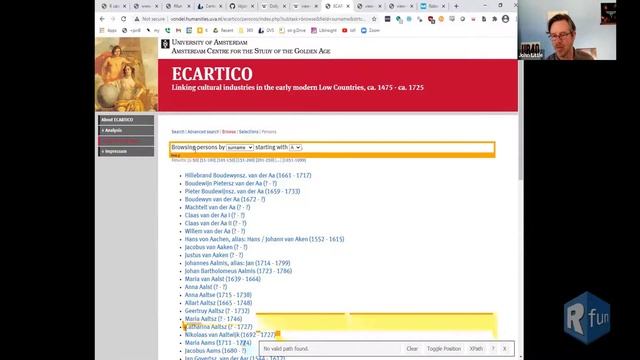Viewport: 640px width, 360px height.
Task: Expand the Impressum sidebar item
Action: (126, 151)
